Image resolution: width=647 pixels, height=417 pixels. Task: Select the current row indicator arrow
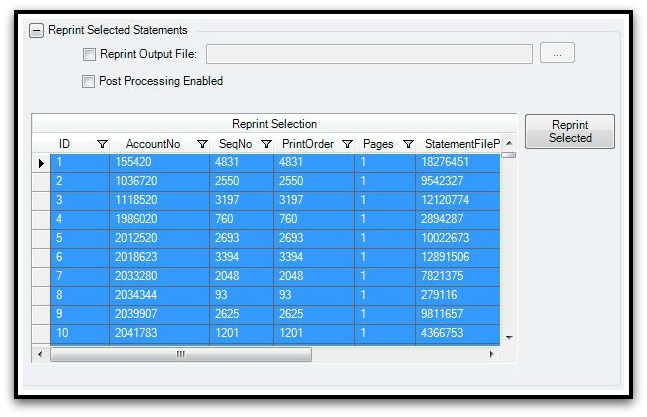(41, 163)
